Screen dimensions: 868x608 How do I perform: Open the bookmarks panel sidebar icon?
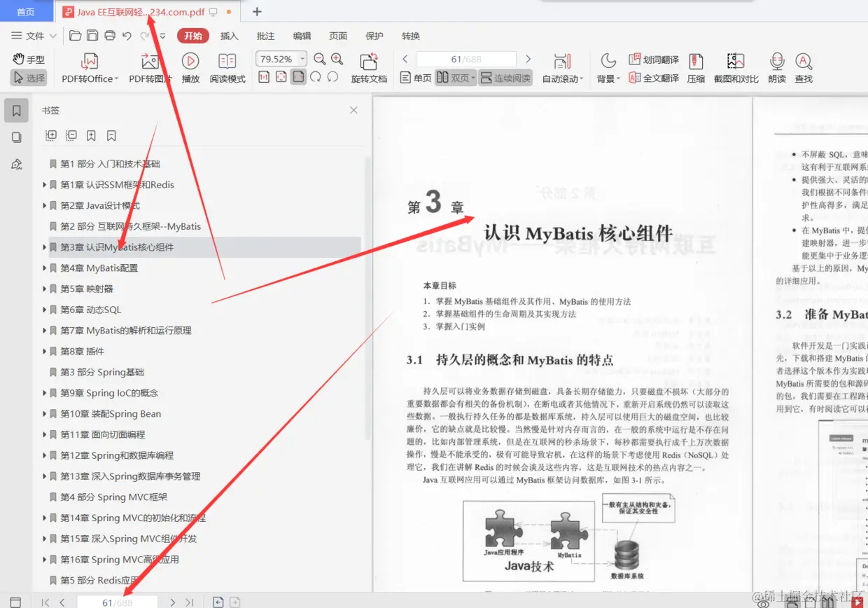tap(16, 110)
